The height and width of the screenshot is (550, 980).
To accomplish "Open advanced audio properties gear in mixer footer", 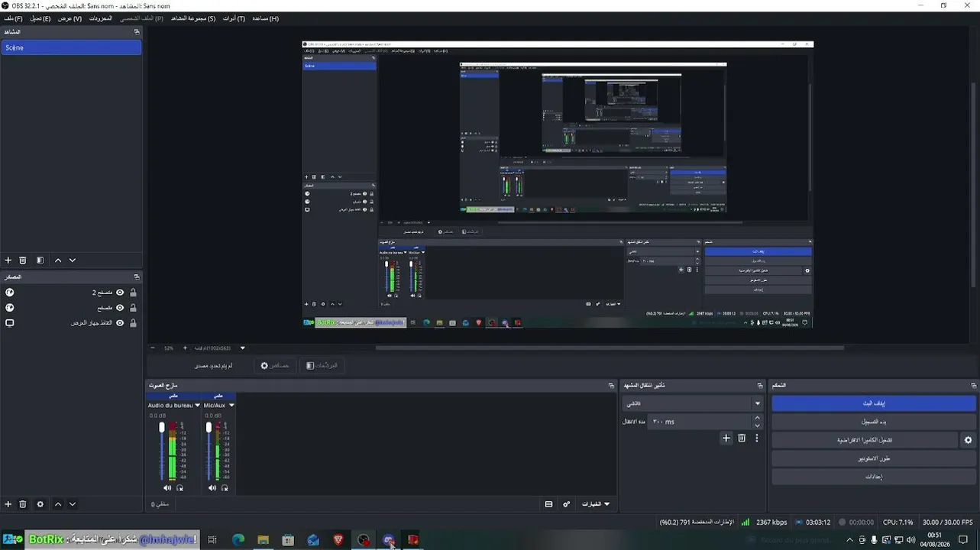I will (567, 504).
